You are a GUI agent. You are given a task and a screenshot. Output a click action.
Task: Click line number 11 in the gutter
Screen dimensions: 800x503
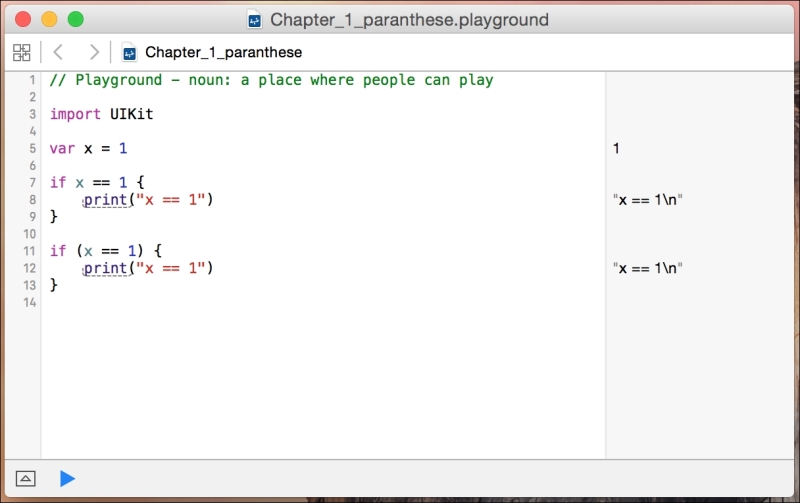click(30, 251)
